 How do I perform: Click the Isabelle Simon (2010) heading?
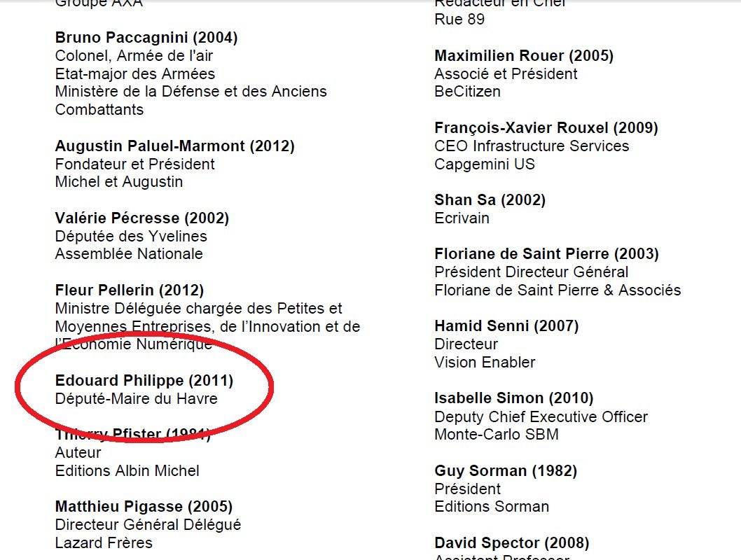tap(513, 398)
